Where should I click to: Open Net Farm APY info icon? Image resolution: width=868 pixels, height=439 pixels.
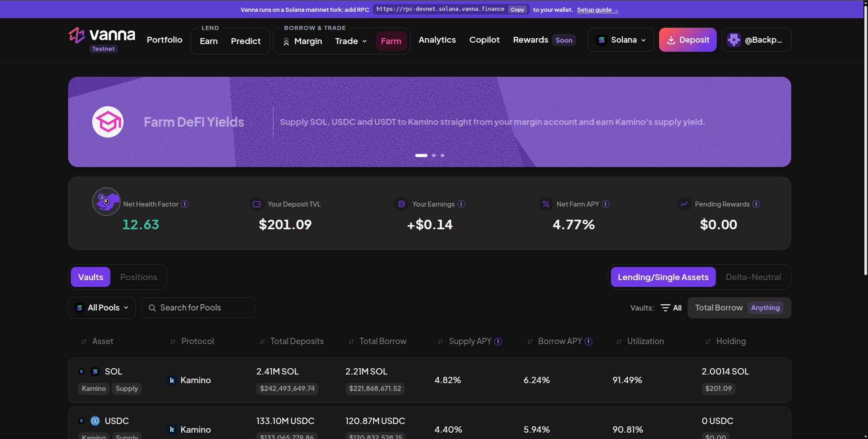(x=606, y=204)
